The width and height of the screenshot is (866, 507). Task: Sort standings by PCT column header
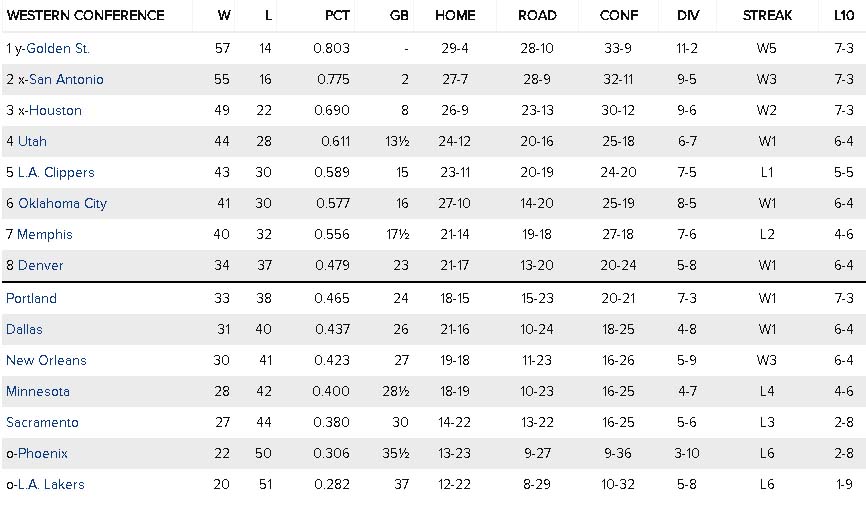click(337, 15)
